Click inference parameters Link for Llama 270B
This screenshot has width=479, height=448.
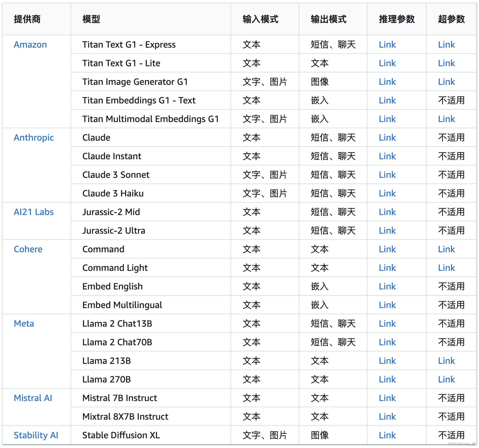[387, 379]
